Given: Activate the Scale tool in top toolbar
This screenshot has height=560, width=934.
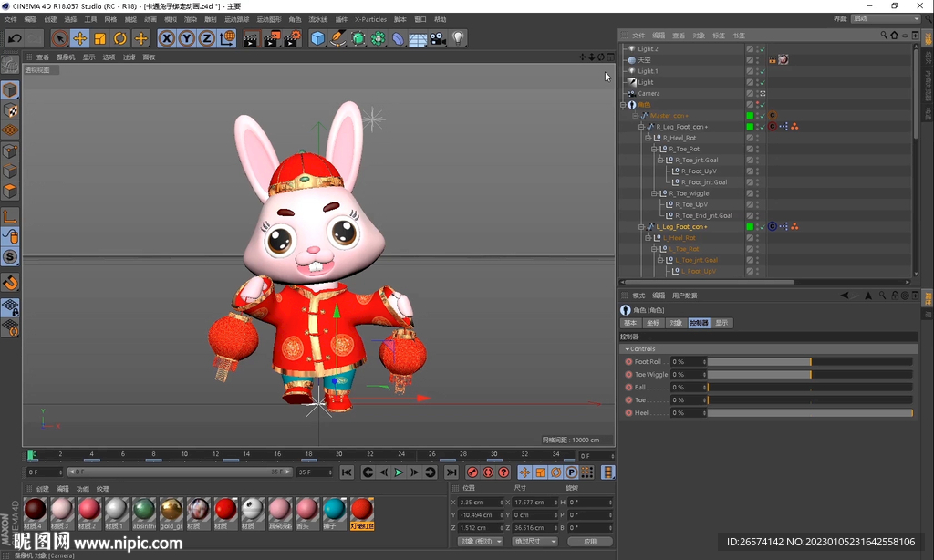Looking at the screenshot, I should [100, 38].
